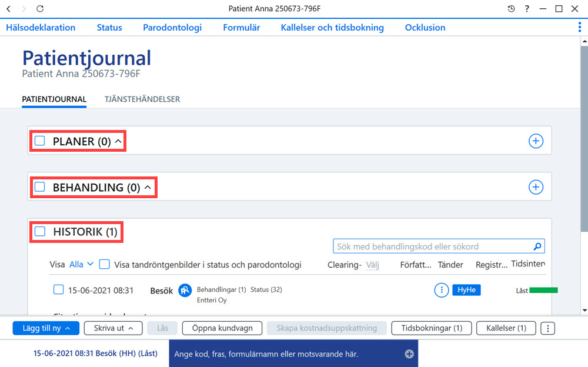
Task: Add new plan with PLANER plus icon
Action: pos(536,141)
